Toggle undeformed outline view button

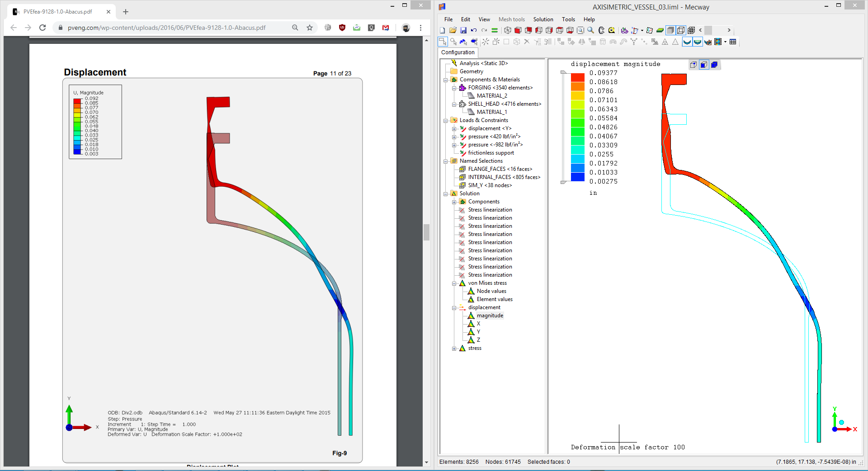coord(698,42)
